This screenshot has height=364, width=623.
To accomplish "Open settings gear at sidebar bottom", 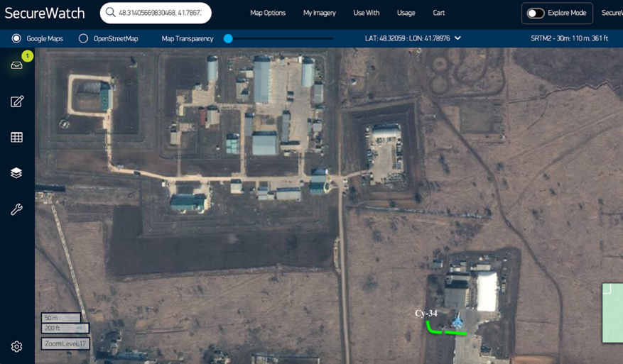I will tap(17, 347).
